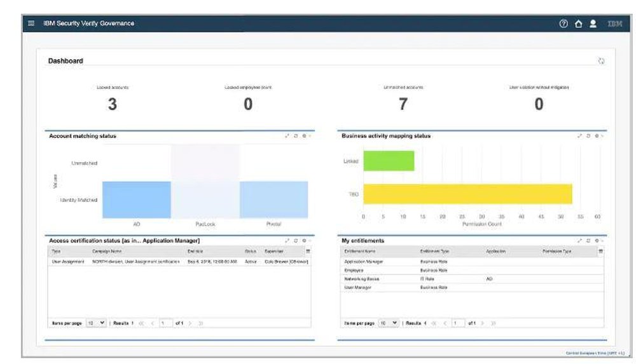The width and height of the screenshot is (636, 364).
Task: Open column chooser in Access certification table
Action: click(308, 252)
